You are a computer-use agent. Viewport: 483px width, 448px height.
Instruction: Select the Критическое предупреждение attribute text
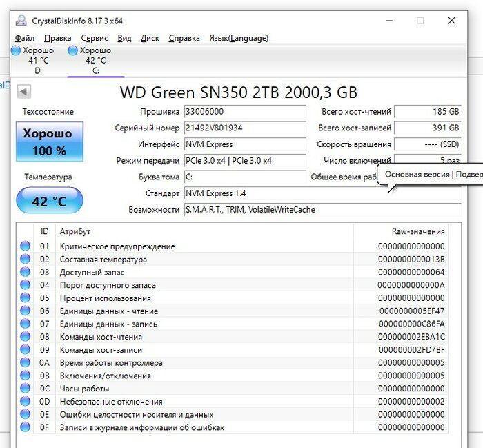(x=117, y=246)
